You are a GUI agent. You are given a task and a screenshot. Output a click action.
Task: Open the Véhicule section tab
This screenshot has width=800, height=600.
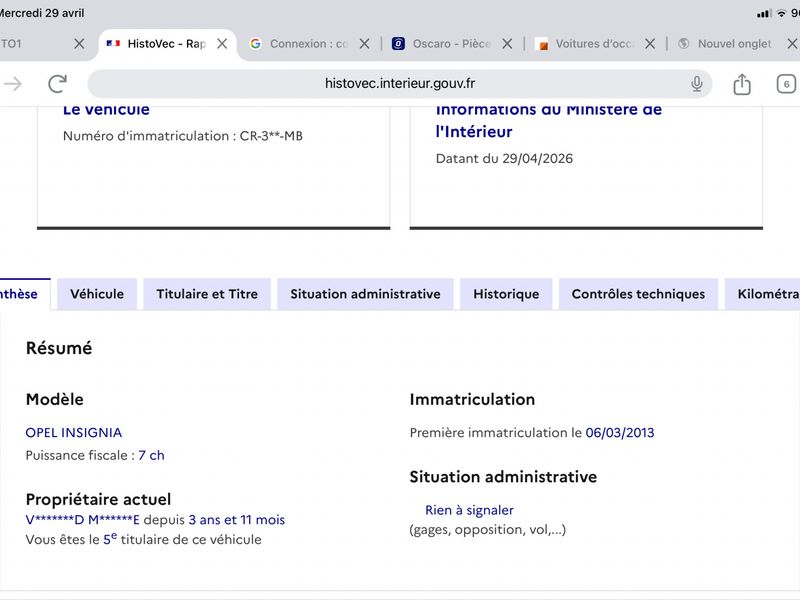tap(97, 294)
